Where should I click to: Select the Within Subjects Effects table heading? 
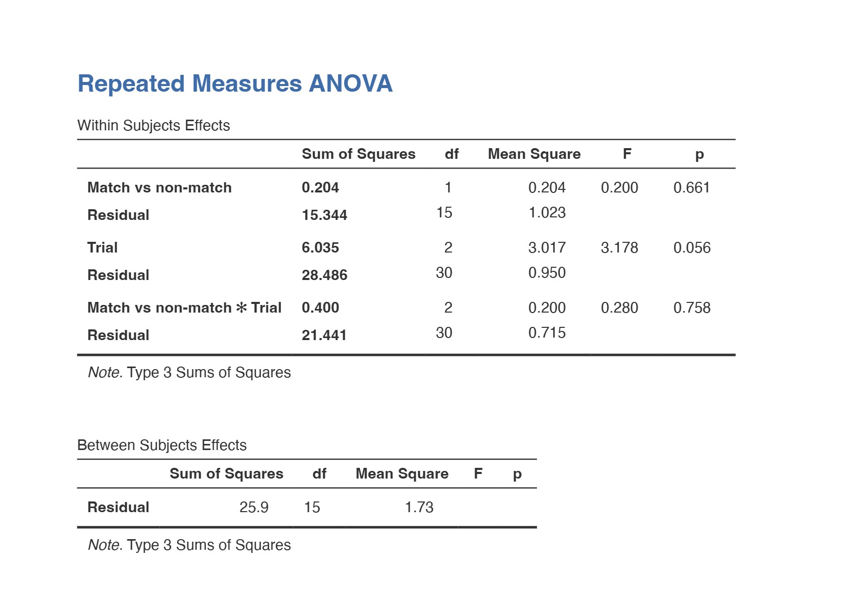tap(153, 126)
